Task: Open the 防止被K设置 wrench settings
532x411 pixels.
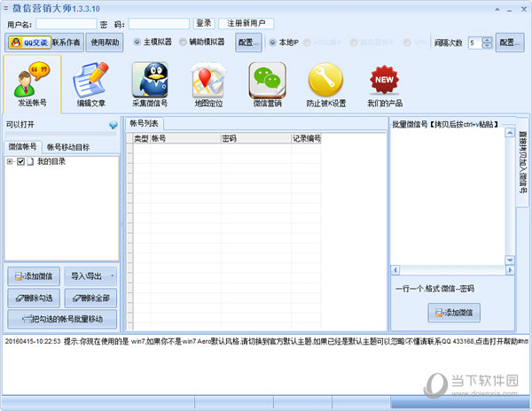Action: pos(326,84)
